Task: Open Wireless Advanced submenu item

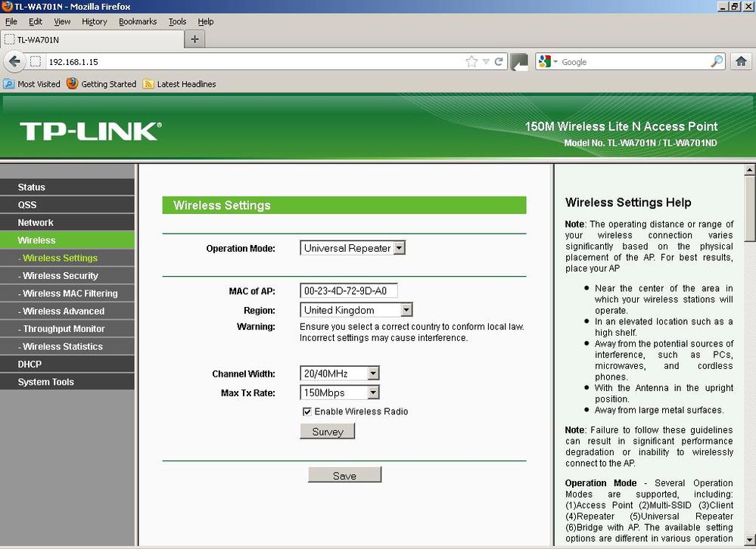Action: coord(67,311)
